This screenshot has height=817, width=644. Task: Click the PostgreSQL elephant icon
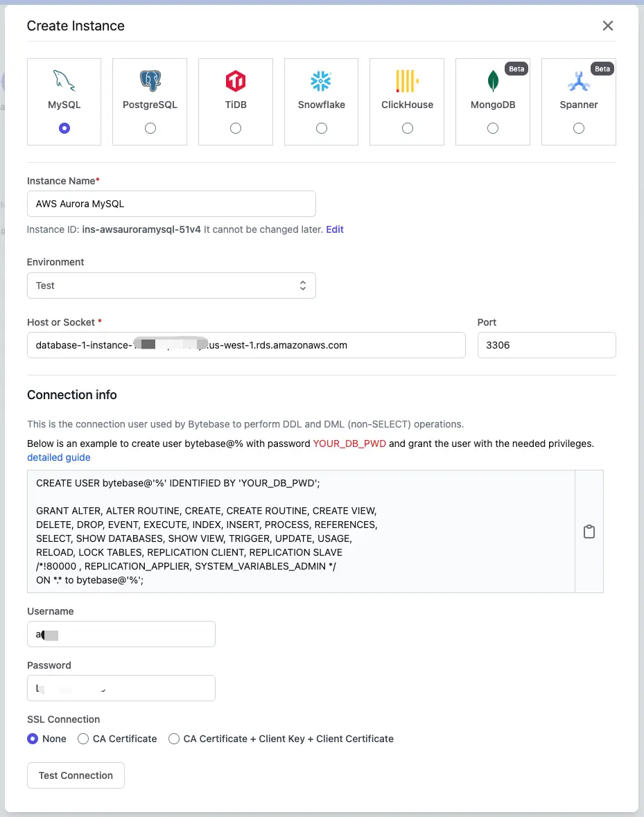click(x=150, y=81)
